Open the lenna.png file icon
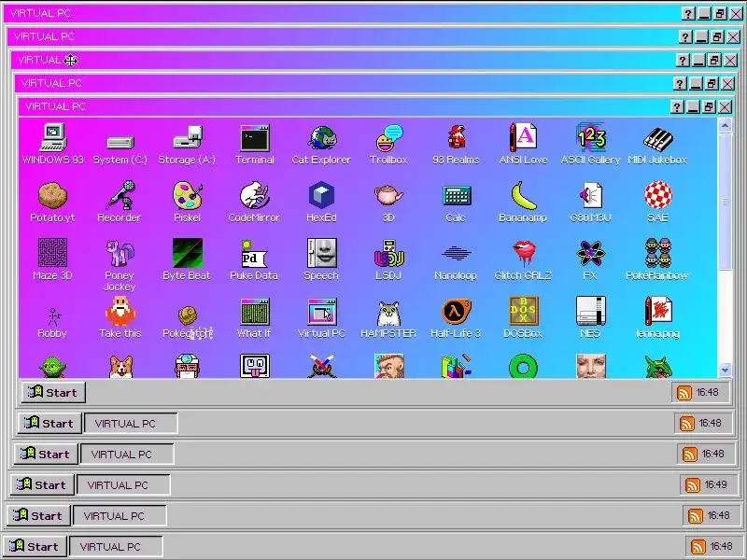 [657, 311]
